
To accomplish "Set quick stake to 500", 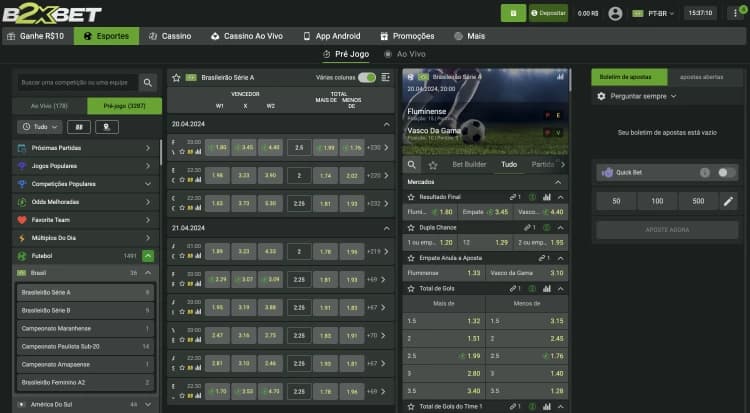I will pos(698,201).
